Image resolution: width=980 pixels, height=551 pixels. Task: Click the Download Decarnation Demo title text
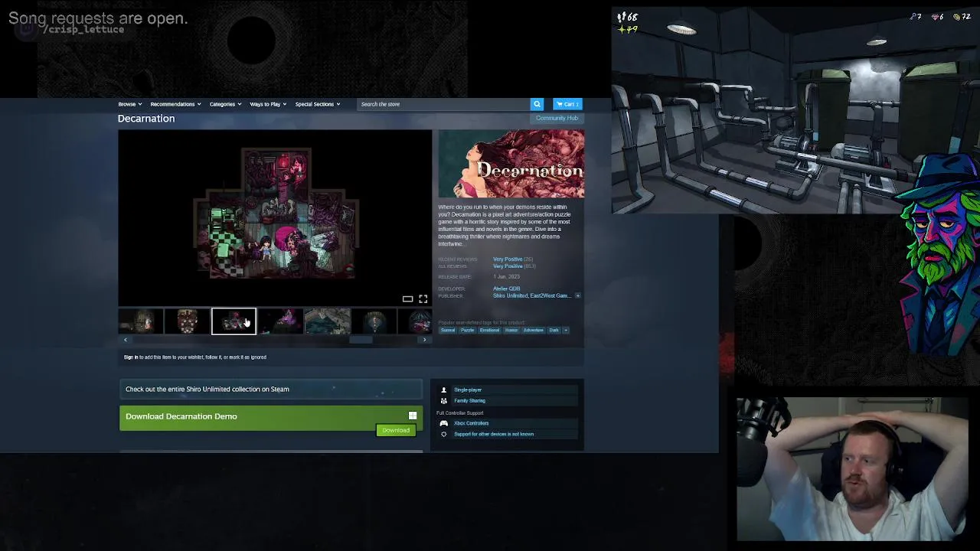coord(181,416)
